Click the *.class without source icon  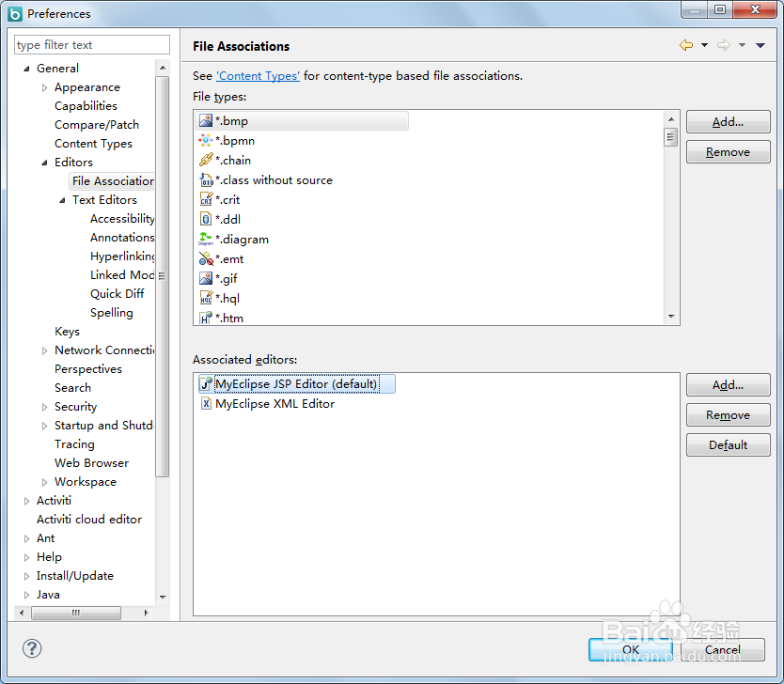(x=206, y=179)
